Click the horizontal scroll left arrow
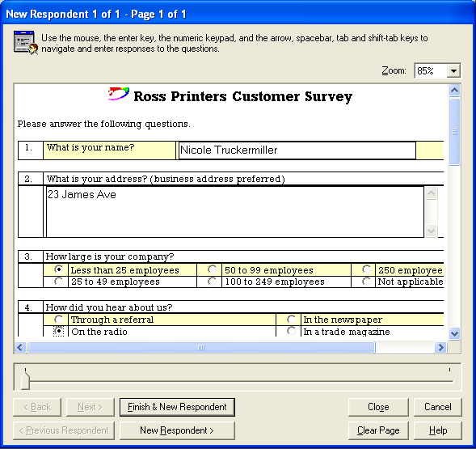Screen dimensions: 476x449 20,347
